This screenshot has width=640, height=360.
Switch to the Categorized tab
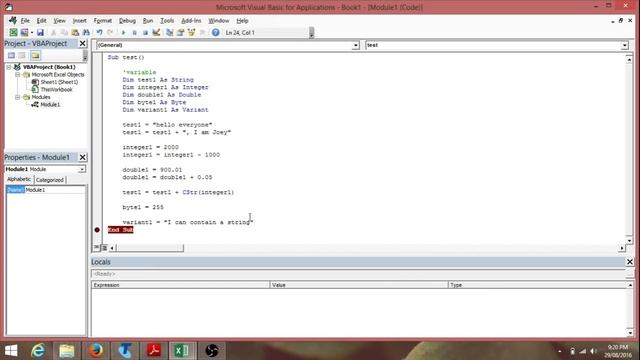click(x=50, y=180)
